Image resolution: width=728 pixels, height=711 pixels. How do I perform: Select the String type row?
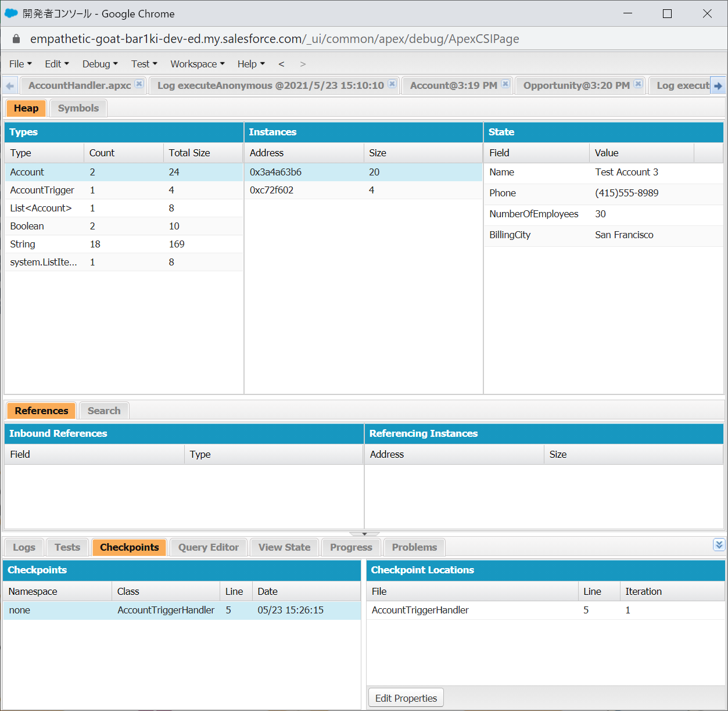(x=124, y=244)
